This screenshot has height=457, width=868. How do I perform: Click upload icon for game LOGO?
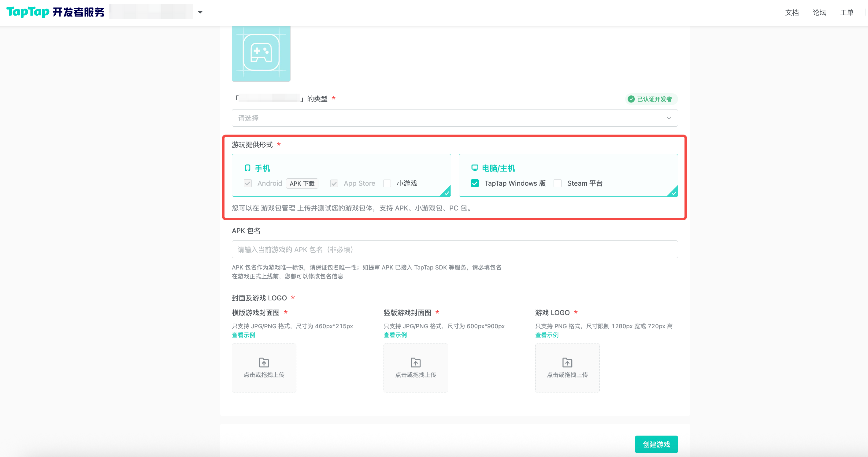[567, 363]
